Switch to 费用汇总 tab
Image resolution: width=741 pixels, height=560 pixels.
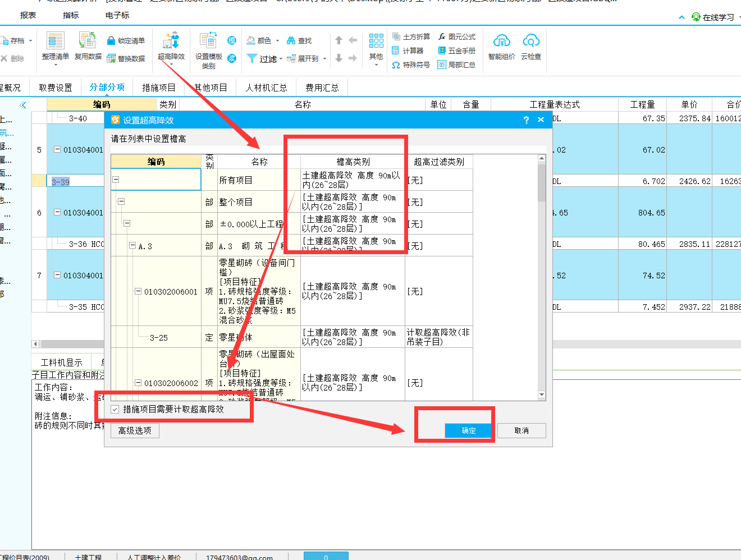pos(322,88)
